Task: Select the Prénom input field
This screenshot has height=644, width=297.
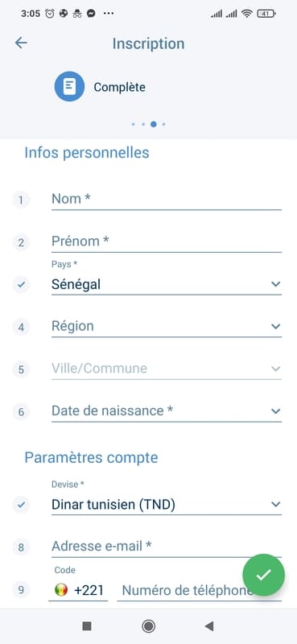Action: point(167,242)
